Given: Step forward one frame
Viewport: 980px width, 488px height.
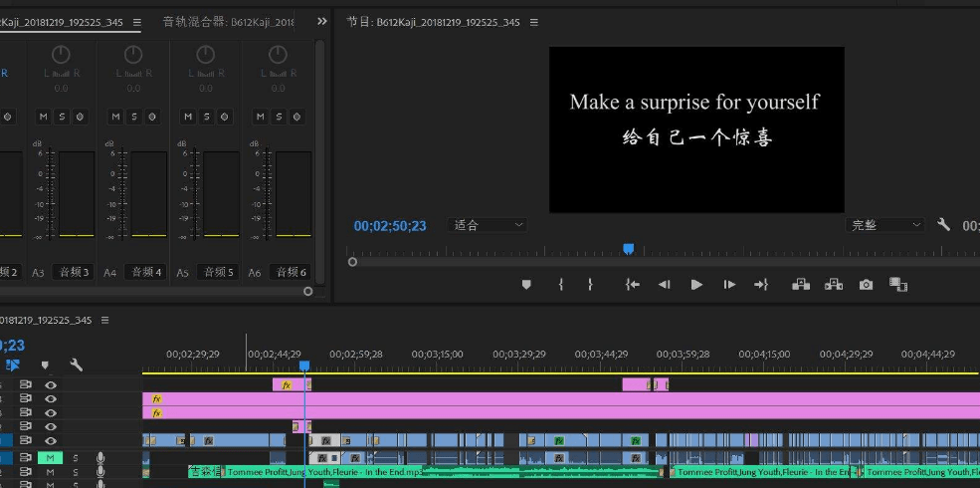Looking at the screenshot, I should coord(729,285).
